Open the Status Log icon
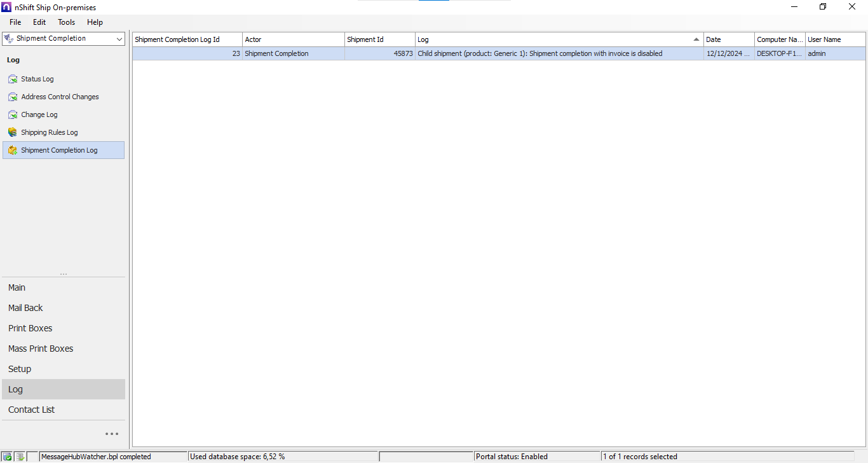 (x=13, y=79)
